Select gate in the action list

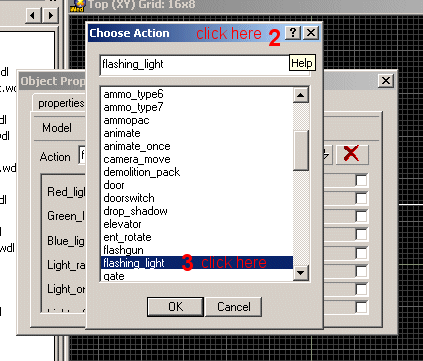pyautogui.click(x=197, y=275)
